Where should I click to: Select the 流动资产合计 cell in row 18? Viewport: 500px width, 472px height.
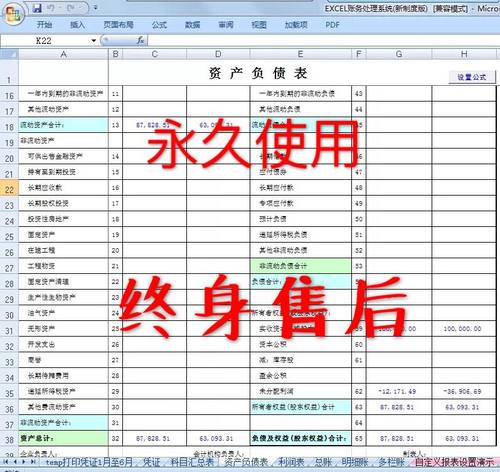[63, 125]
